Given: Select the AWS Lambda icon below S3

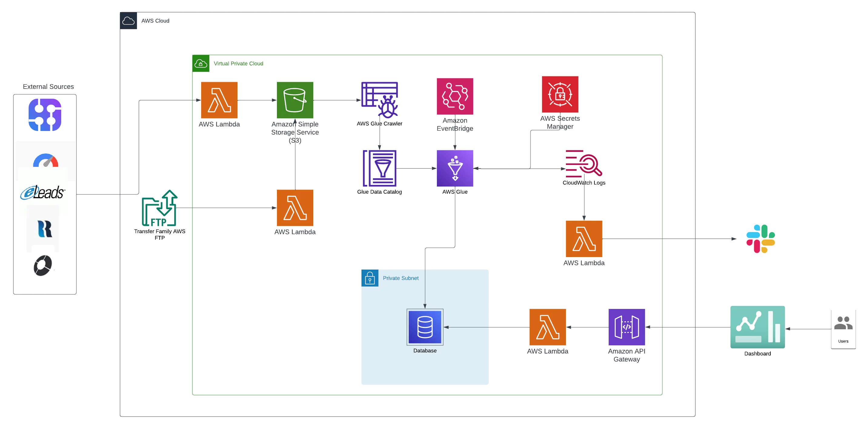Looking at the screenshot, I should point(295,208).
